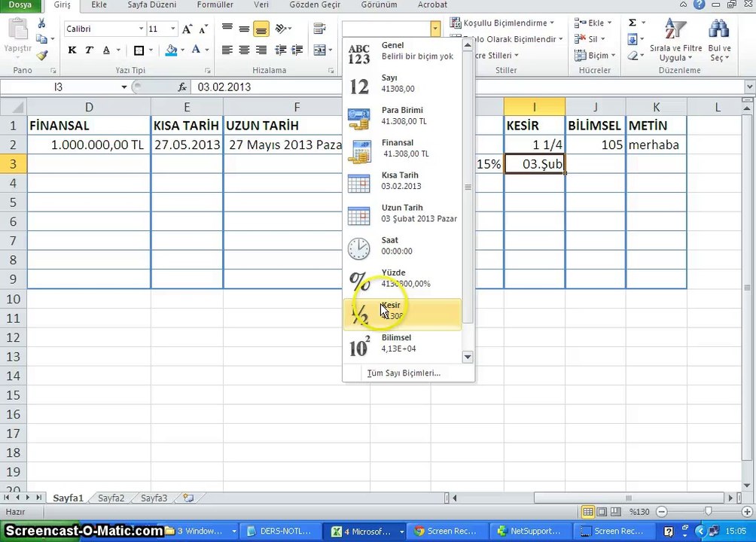Screen dimensions: 756x542
Task: Click the insert new worksheet icon
Action: coord(188,498)
